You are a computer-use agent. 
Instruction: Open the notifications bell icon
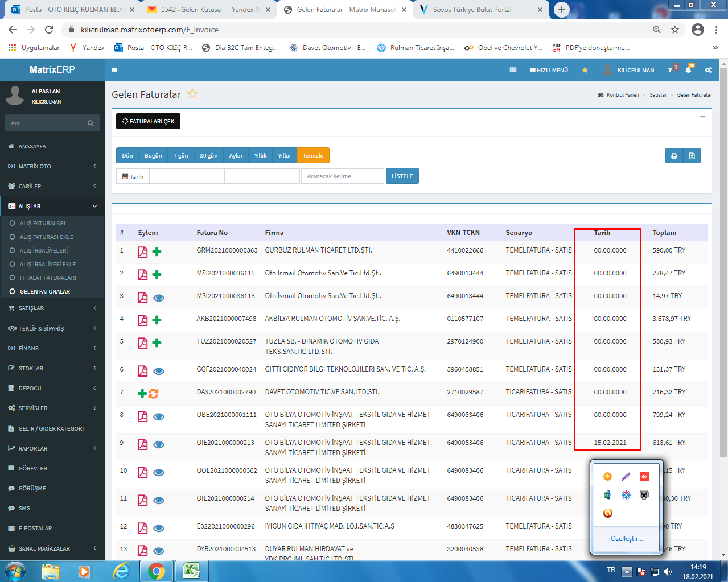point(688,70)
